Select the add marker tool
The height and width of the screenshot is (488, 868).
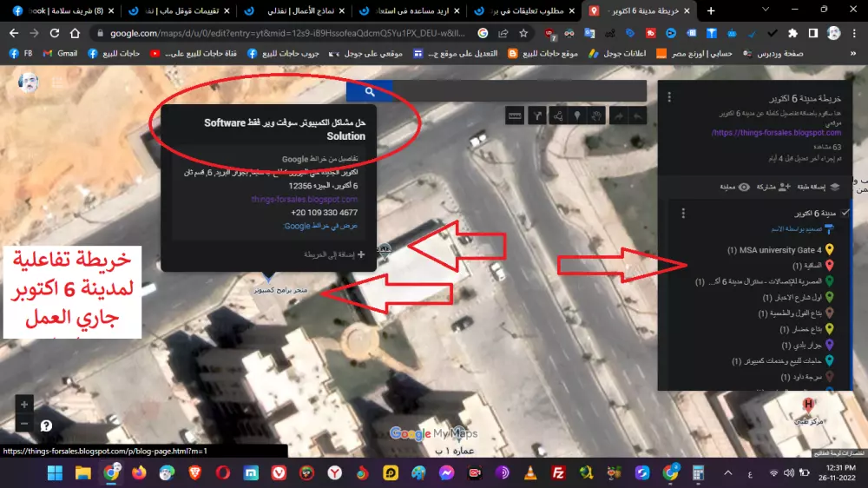coord(577,115)
